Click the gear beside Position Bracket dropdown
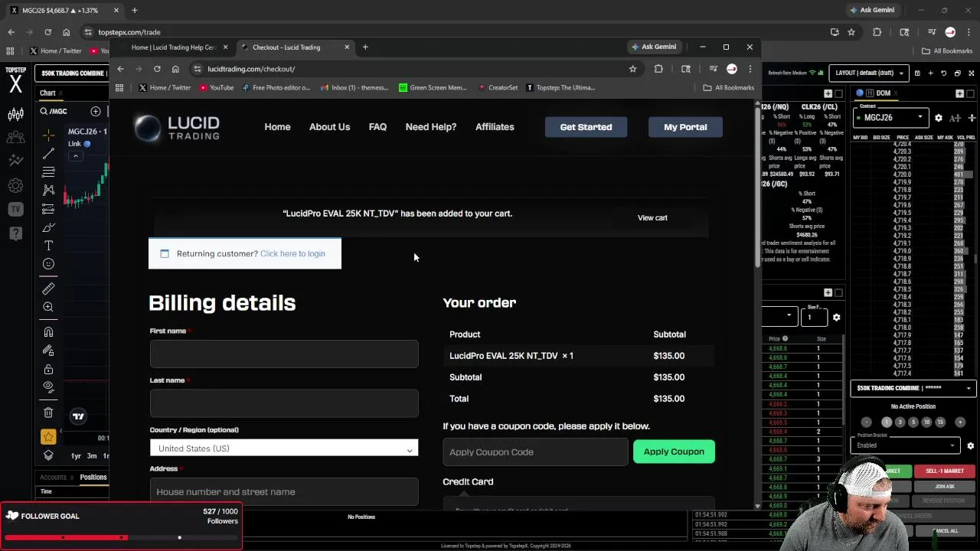The image size is (980, 551). [970, 445]
